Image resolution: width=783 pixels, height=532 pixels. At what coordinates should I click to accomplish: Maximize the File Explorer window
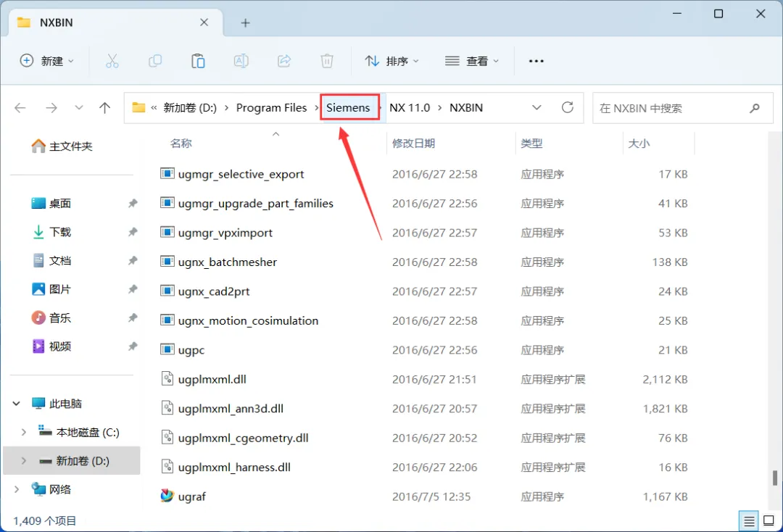718,14
